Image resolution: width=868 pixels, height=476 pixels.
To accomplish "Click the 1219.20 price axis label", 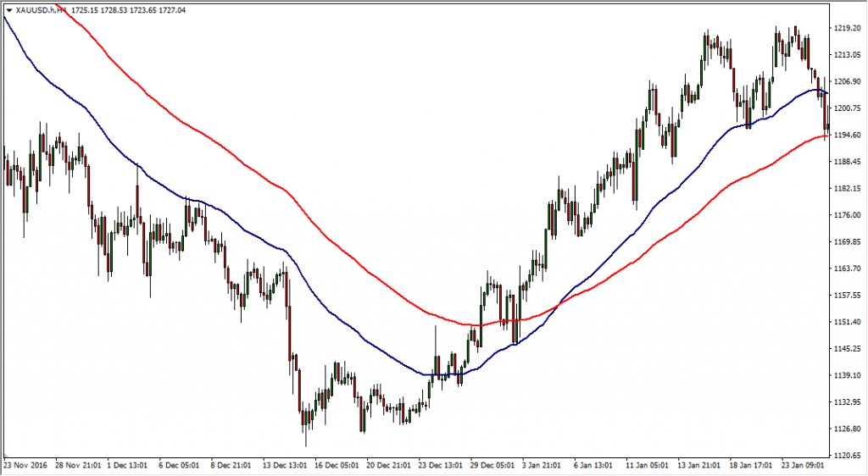I will [847, 28].
